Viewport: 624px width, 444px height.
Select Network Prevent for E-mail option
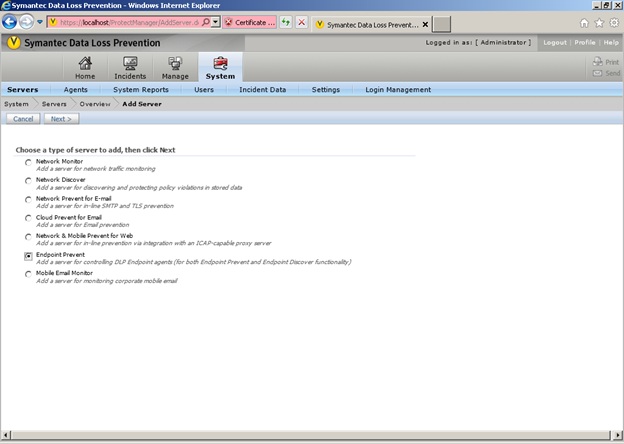[28, 199]
